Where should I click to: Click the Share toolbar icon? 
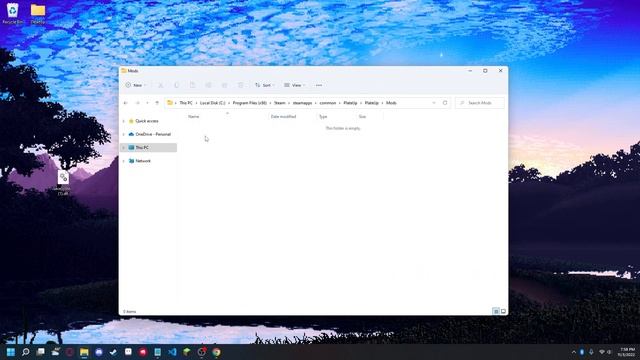224,85
